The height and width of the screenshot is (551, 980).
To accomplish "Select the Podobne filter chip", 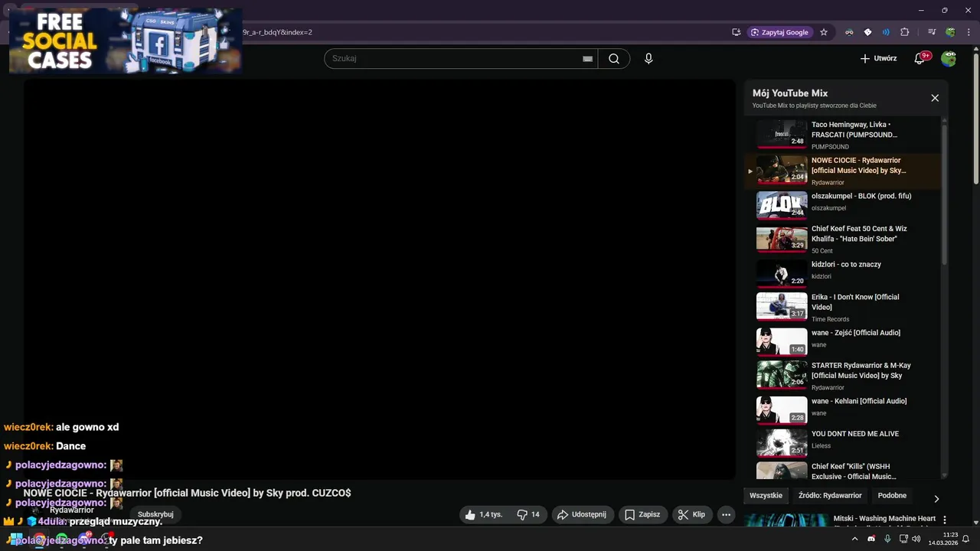I will click(x=892, y=495).
